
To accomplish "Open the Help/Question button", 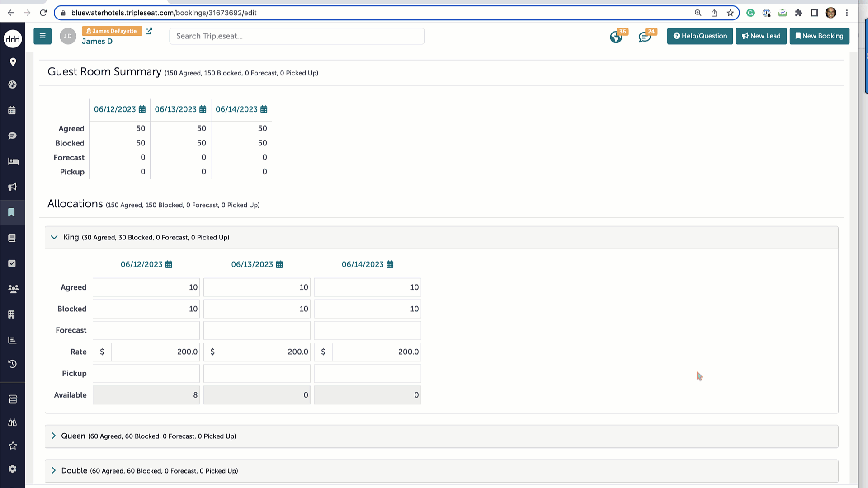I will (700, 36).
